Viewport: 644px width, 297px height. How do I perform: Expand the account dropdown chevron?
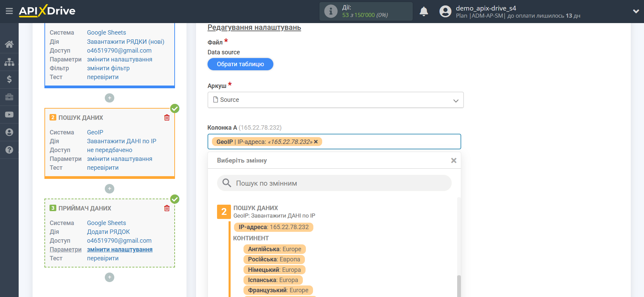coord(636,11)
